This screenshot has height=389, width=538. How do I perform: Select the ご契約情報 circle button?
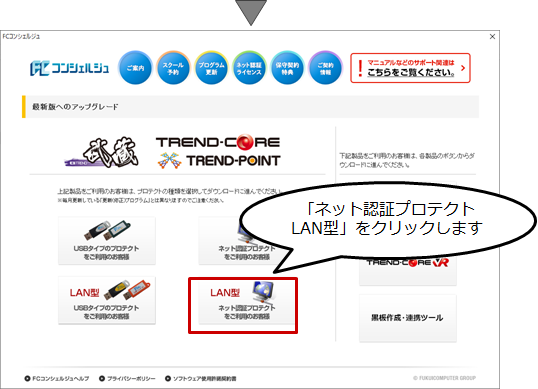tap(326, 68)
